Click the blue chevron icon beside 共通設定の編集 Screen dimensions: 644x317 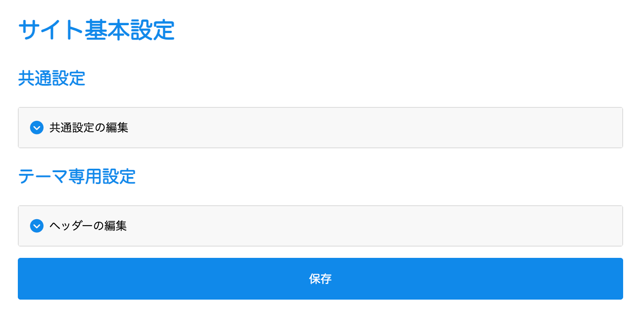point(37,128)
